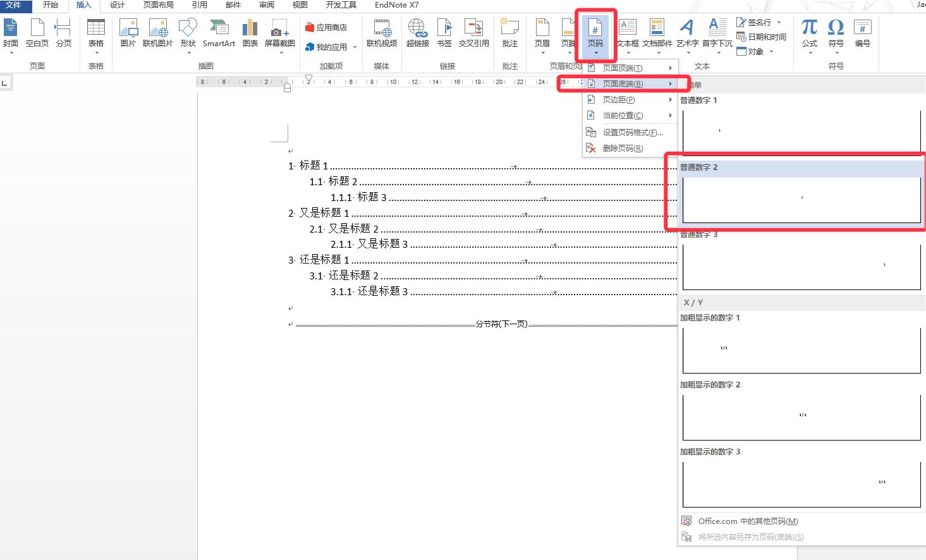Image resolution: width=926 pixels, height=560 pixels.
Task: Open the Signature Line (签名行) dropdown
Action: tap(759, 22)
